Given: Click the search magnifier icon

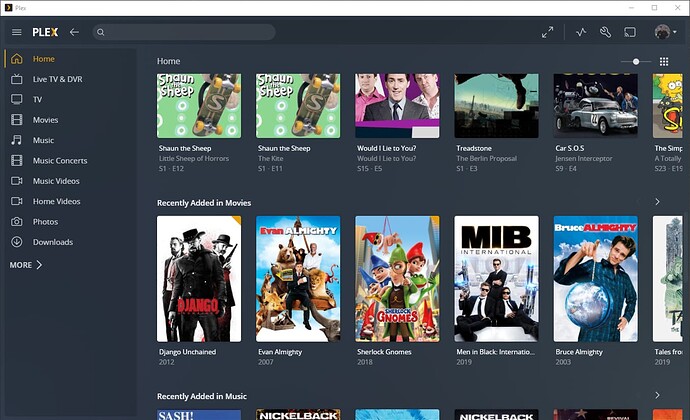Looking at the screenshot, I should tap(101, 32).
